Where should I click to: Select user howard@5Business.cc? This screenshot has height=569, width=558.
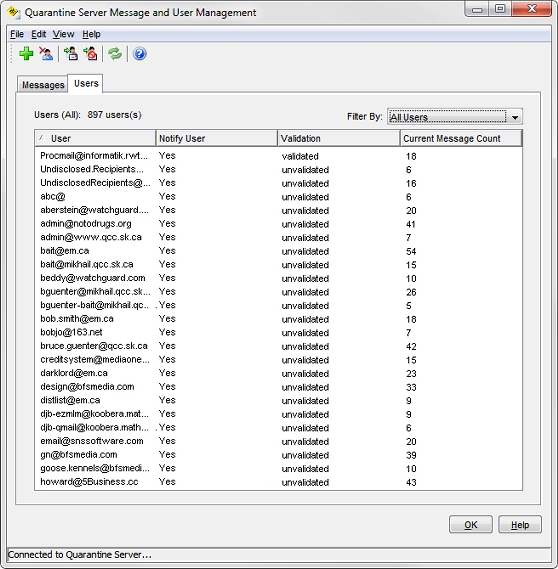pos(279,482)
